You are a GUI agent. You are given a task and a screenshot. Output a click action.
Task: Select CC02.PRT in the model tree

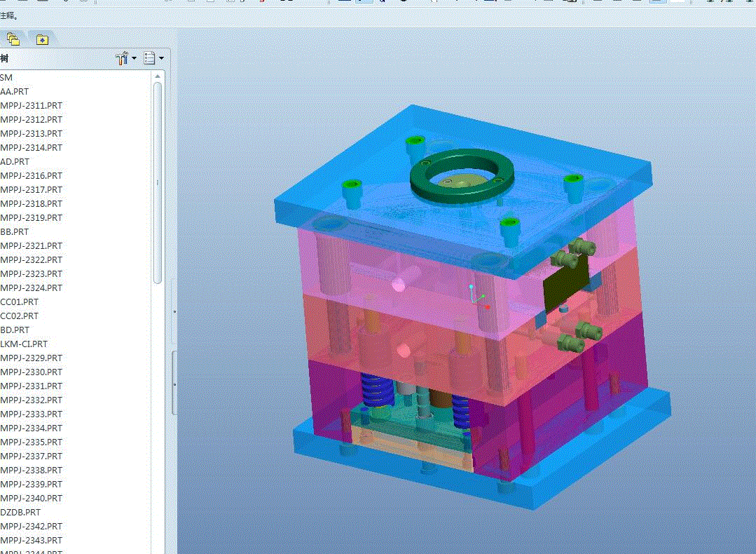point(20,316)
